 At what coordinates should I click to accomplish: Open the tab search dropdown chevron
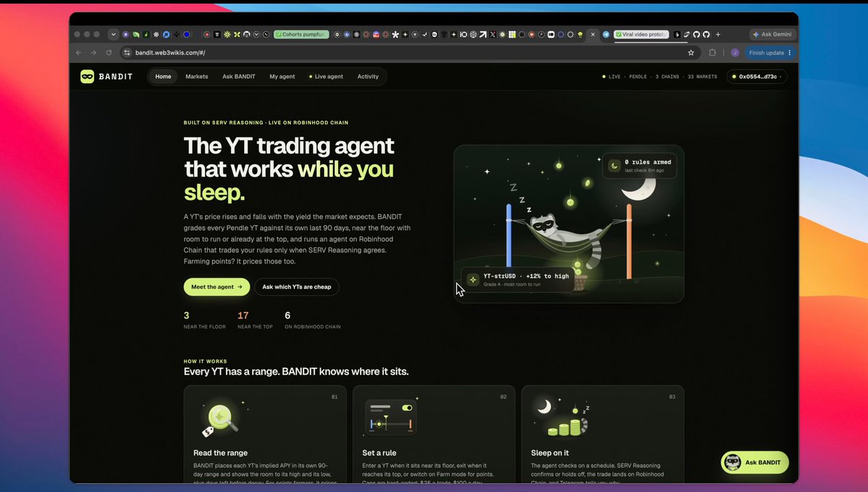(x=114, y=34)
